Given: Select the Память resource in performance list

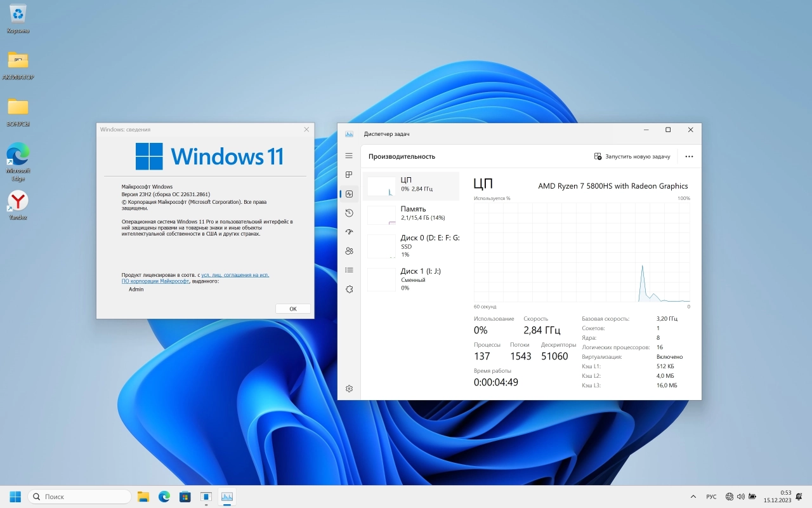Looking at the screenshot, I should click(x=411, y=215).
